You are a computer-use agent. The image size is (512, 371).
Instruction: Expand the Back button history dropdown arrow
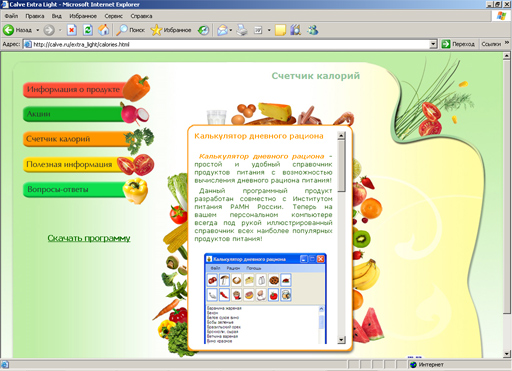38,30
